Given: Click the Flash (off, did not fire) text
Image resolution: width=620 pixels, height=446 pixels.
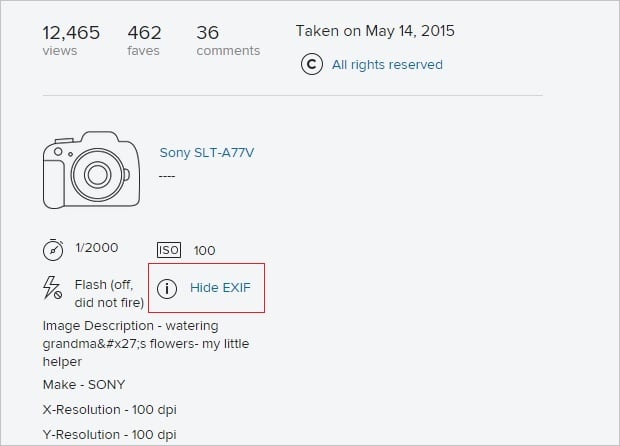Looking at the screenshot, I should point(109,293).
